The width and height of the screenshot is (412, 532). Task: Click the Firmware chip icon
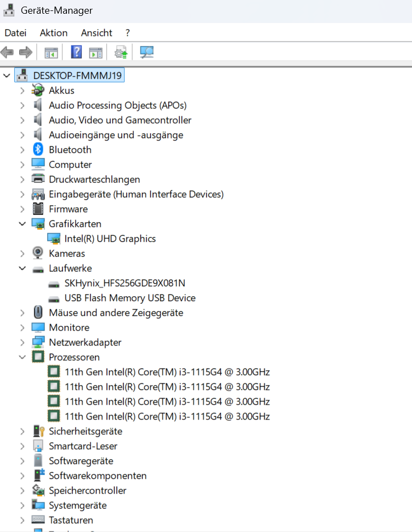click(x=38, y=208)
